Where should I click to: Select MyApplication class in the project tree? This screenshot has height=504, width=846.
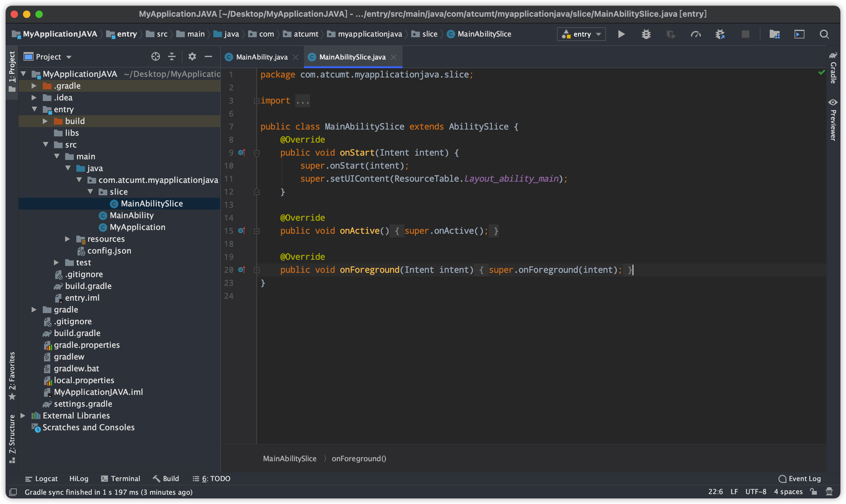(x=137, y=227)
